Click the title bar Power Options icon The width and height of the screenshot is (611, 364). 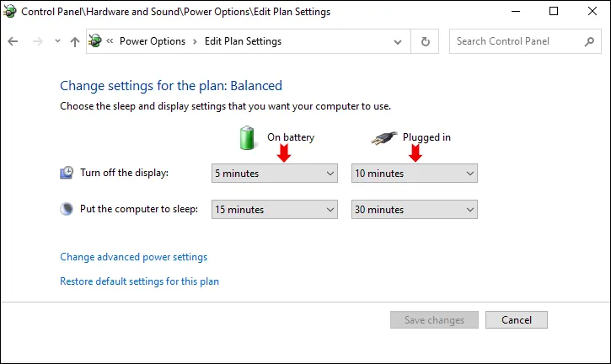(x=10, y=12)
